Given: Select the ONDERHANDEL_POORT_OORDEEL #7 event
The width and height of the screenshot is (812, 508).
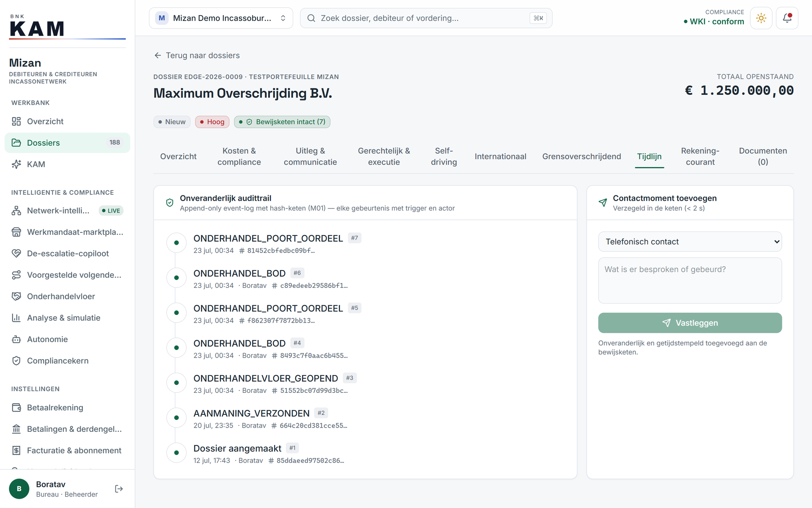Looking at the screenshot, I should click(x=268, y=238).
